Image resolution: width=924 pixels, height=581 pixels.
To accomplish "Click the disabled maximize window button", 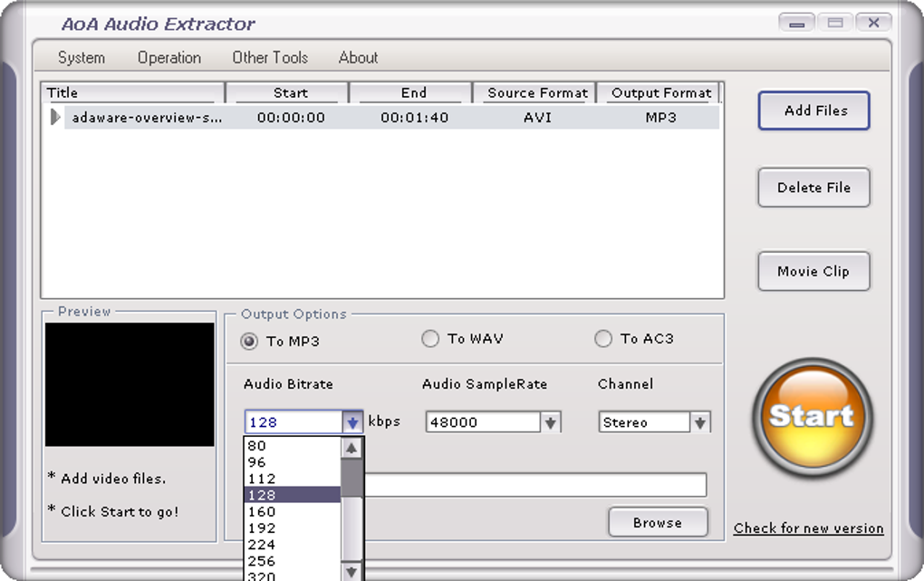I will (835, 23).
